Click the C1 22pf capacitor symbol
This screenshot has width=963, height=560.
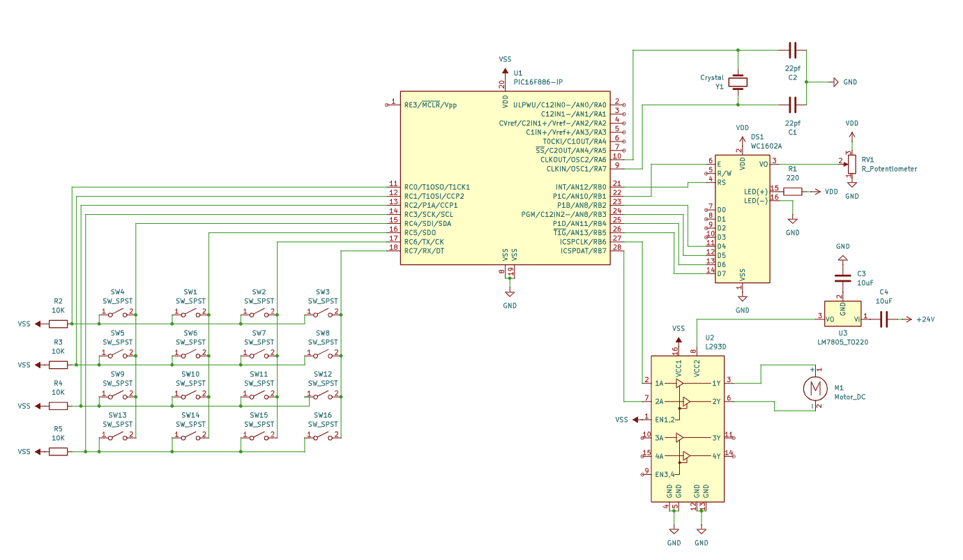click(792, 105)
